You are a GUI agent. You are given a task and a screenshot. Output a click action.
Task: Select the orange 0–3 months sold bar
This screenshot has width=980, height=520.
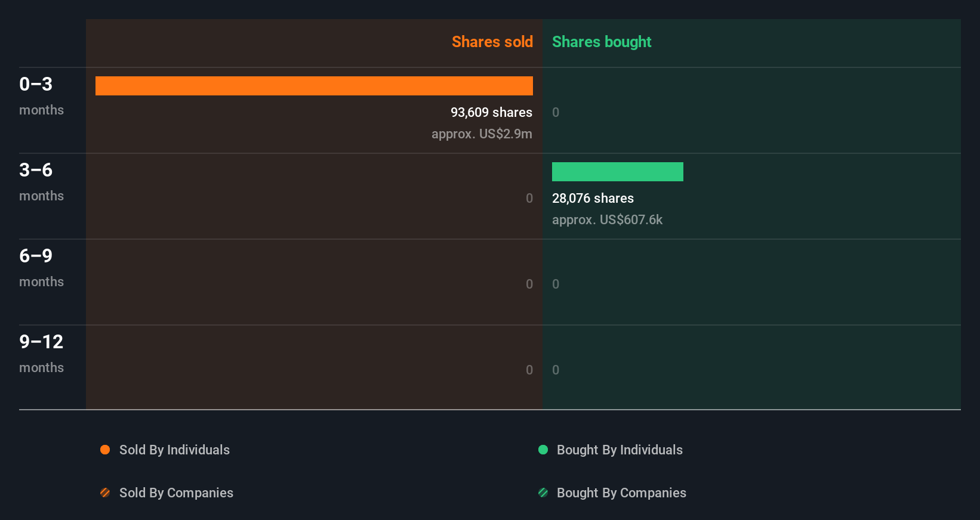pyautogui.click(x=314, y=86)
